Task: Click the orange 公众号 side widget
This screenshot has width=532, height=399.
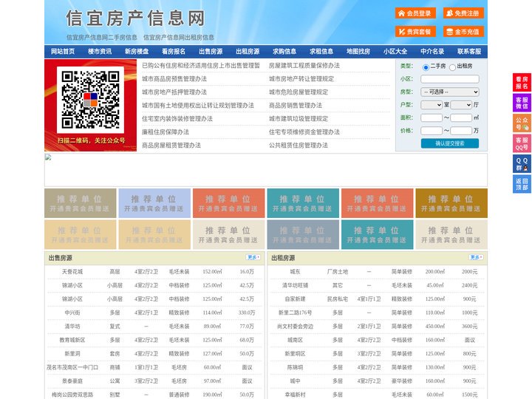Action: coord(522,123)
